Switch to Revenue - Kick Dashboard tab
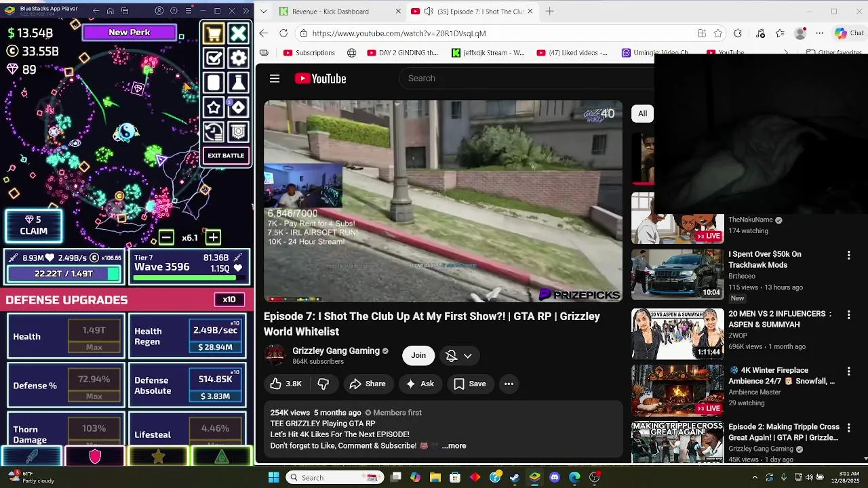 tap(332, 12)
